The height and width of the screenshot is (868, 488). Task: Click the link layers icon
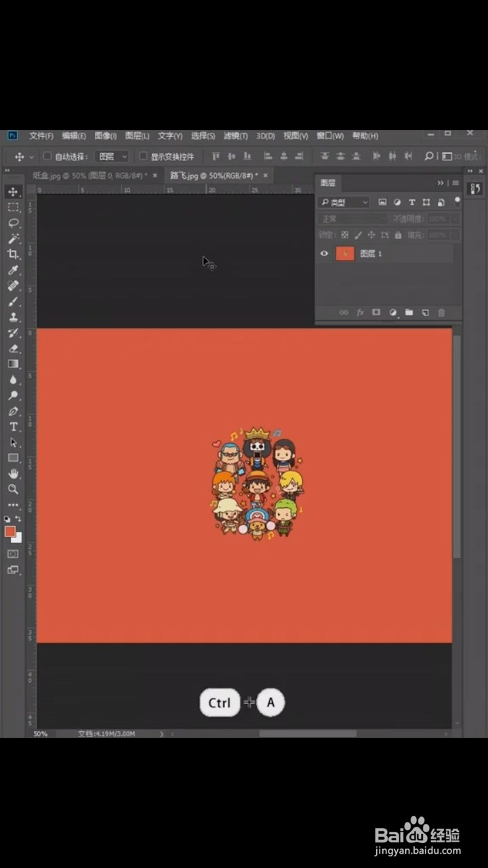[344, 313]
